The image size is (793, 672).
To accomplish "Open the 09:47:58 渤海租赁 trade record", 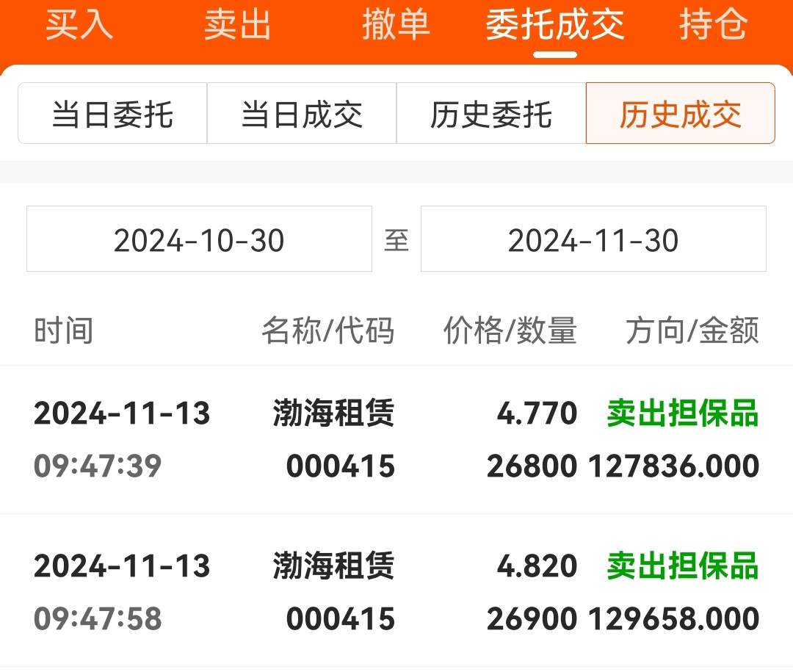I will pos(396,591).
